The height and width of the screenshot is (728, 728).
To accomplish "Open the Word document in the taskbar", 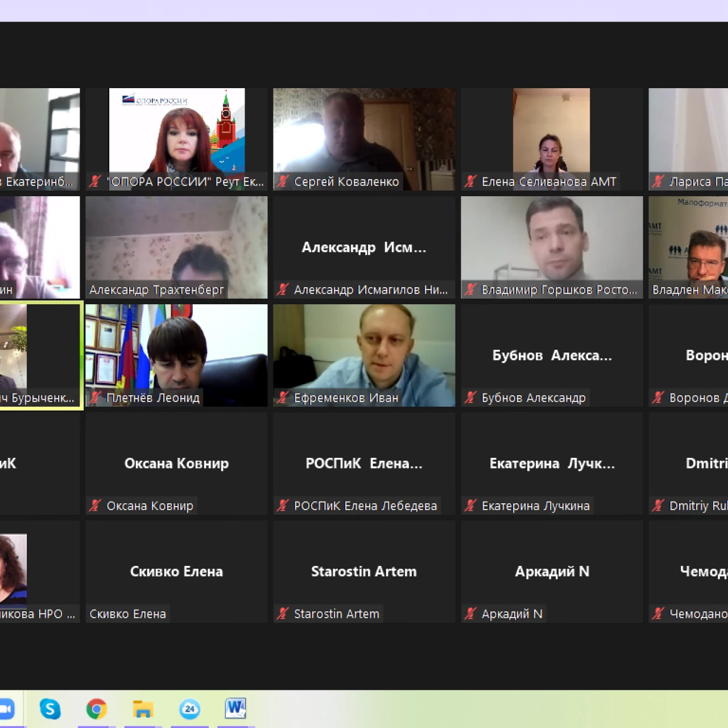I will (235, 708).
